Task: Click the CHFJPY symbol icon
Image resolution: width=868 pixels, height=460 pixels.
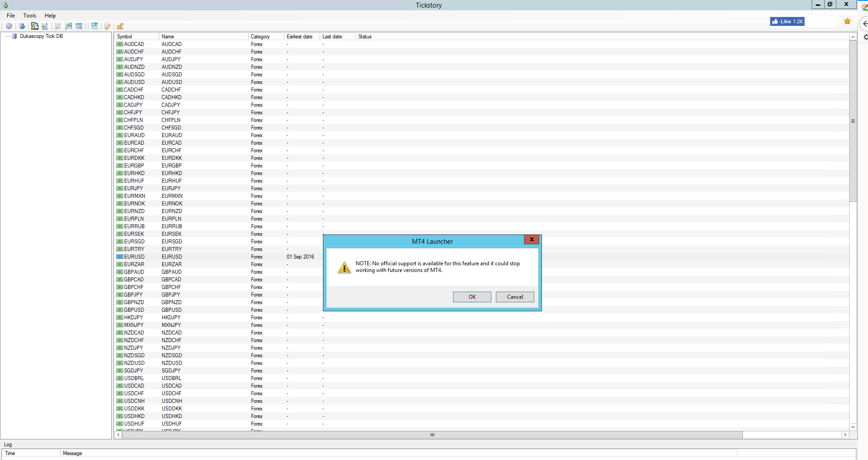Action: click(x=120, y=113)
